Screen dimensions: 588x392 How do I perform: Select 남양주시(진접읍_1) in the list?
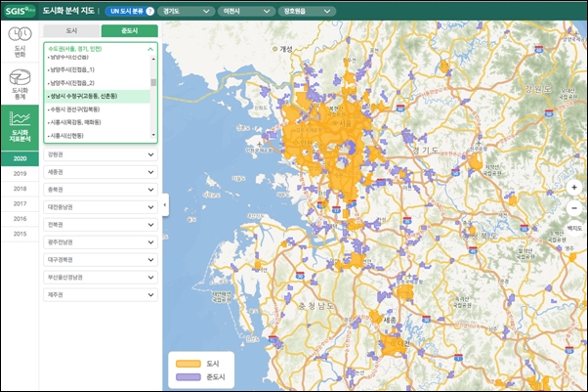(97, 69)
